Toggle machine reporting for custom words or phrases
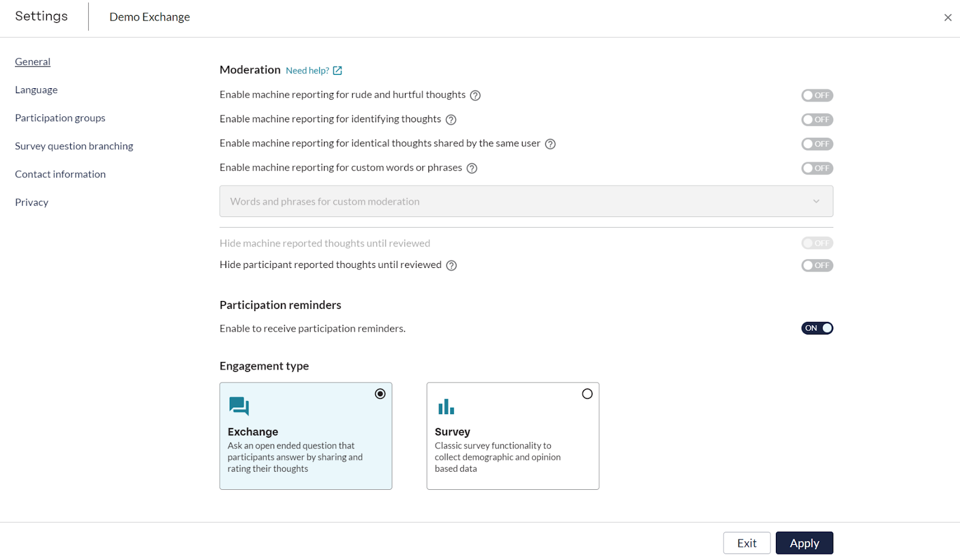960x560 pixels. 817,168
